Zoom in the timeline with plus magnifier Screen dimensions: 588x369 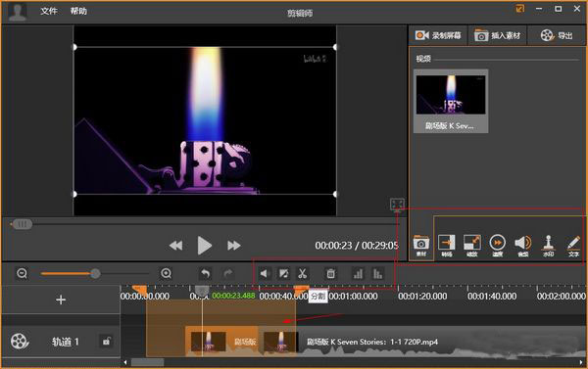click(x=166, y=273)
